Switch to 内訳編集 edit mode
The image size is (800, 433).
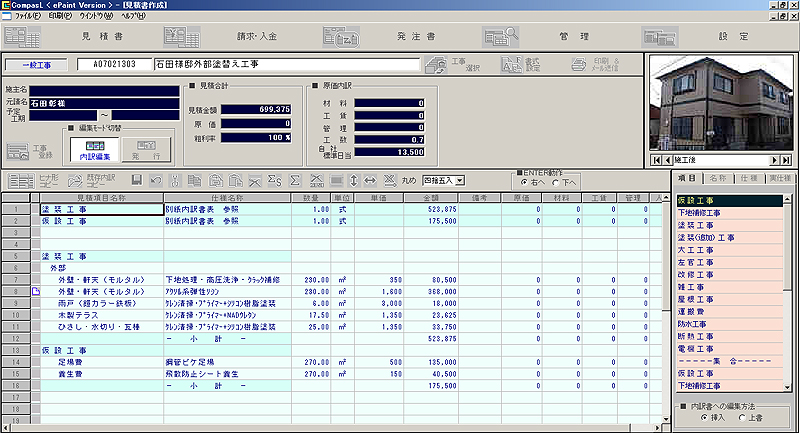click(x=97, y=150)
